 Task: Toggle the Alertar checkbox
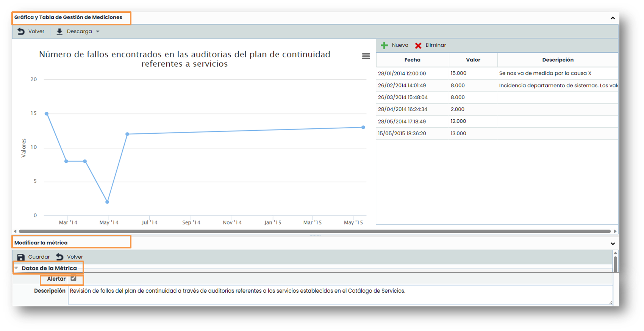click(73, 278)
